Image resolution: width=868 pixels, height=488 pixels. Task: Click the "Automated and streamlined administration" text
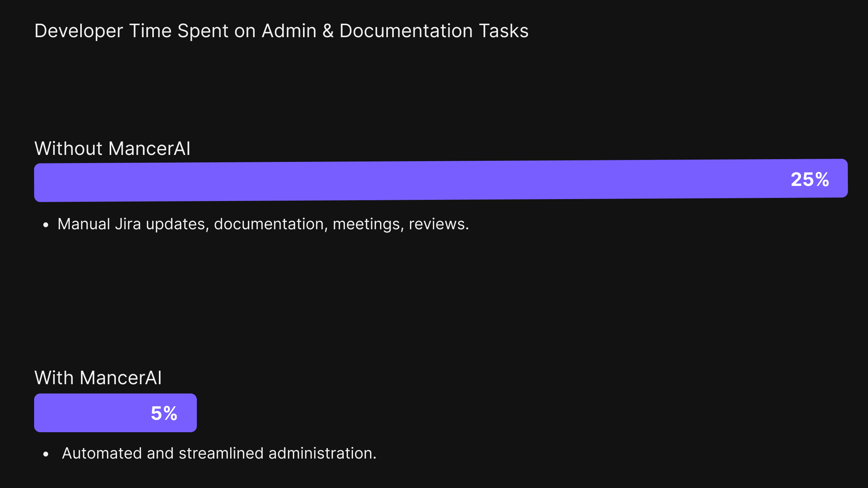pyautogui.click(x=219, y=453)
